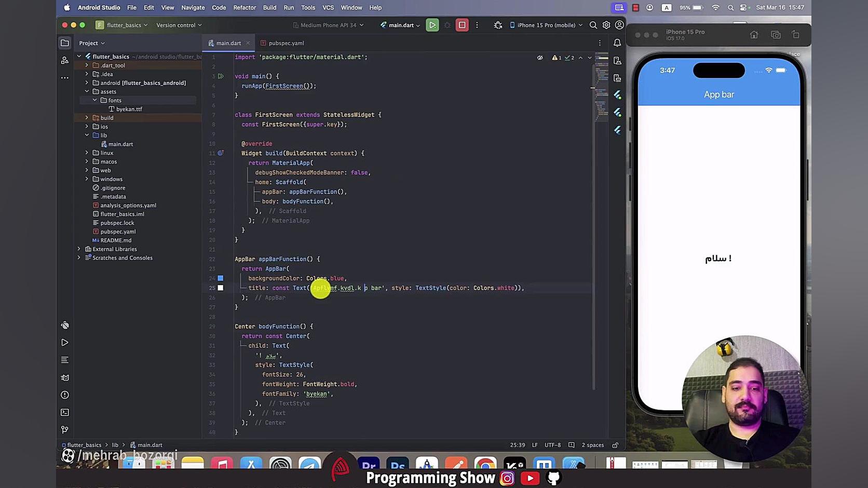The width and height of the screenshot is (868, 488).
Task: Open IDE settings gear icon
Action: pyautogui.click(x=606, y=25)
